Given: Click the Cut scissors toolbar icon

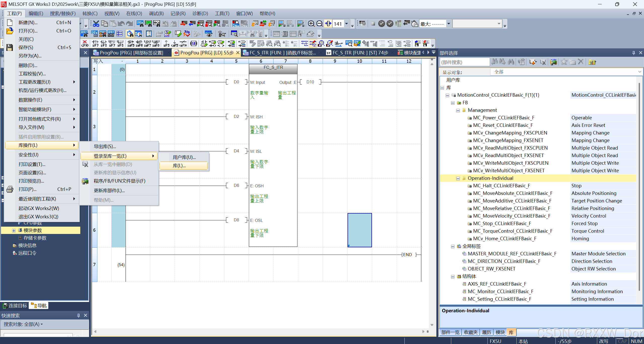Looking at the screenshot, I should point(96,24).
